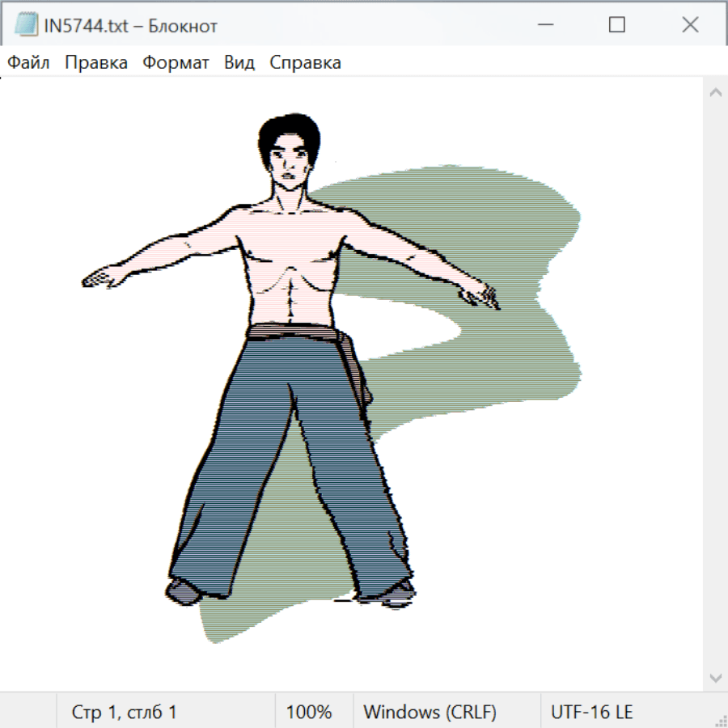The height and width of the screenshot is (728, 728).
Task: Open the Правка menu
Action: point(96,63)
